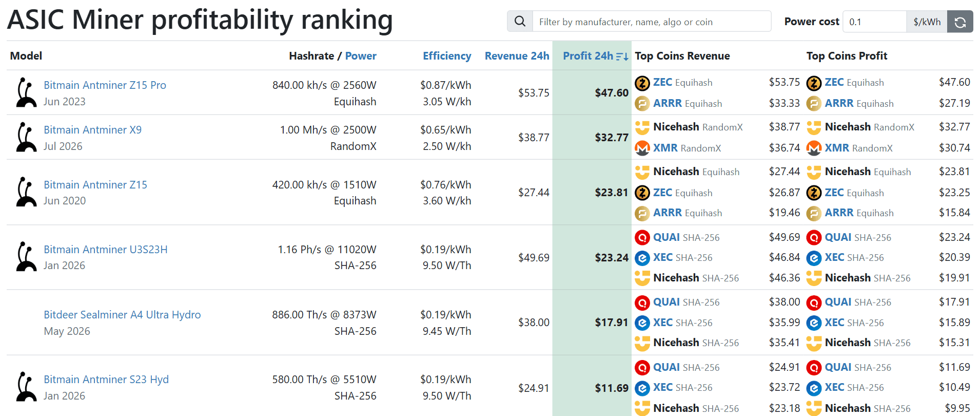Open QUAI link in U3S23H revenue
This screenshot has width=980, height=416.
tap(667, 237)
